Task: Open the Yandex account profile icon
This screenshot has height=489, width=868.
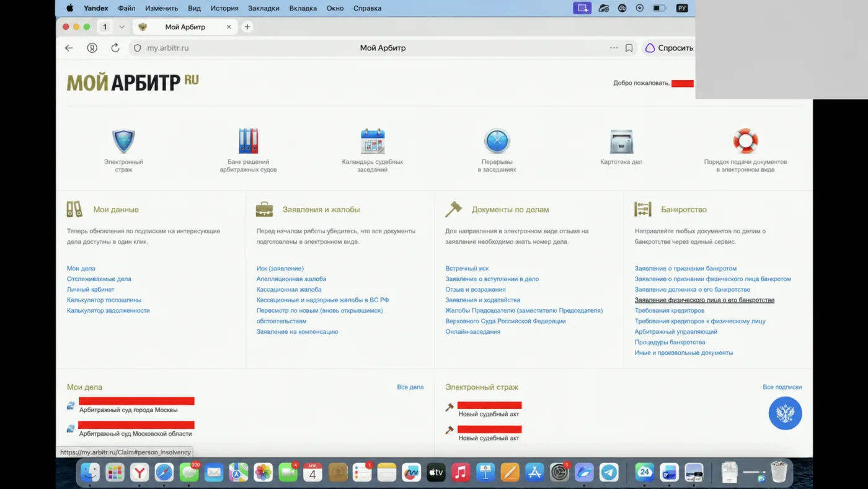Action: (92, 48)
